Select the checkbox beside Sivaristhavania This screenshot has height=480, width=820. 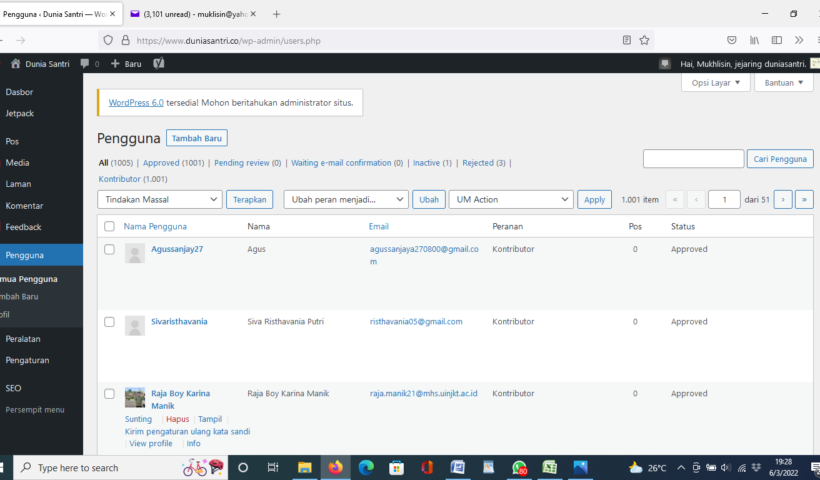point(109,322)
